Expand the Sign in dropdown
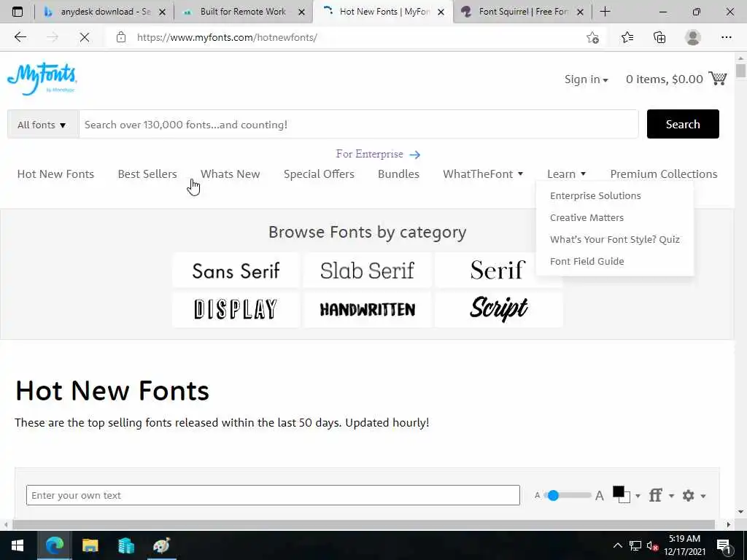Viewport: 747px width, 560px height. click(587, 79)
